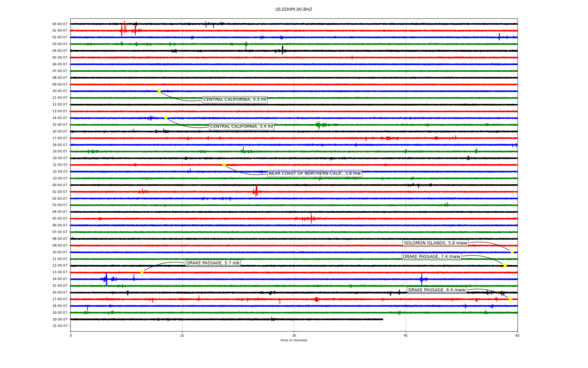Click the 60 tick label on x-axis
The height and width of the screenshot is (368, 588).
517,335
